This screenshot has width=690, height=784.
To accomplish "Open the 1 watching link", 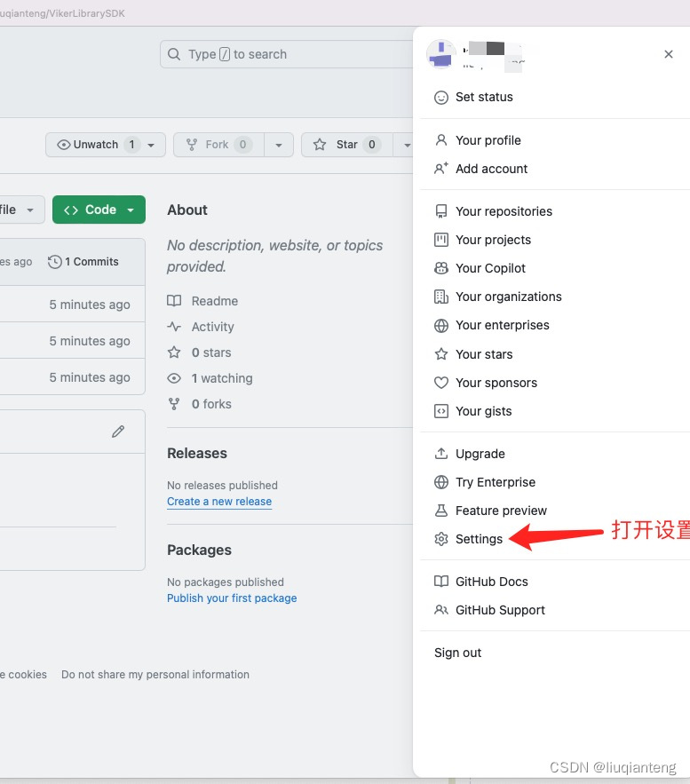I will click(x=222, y=378).
